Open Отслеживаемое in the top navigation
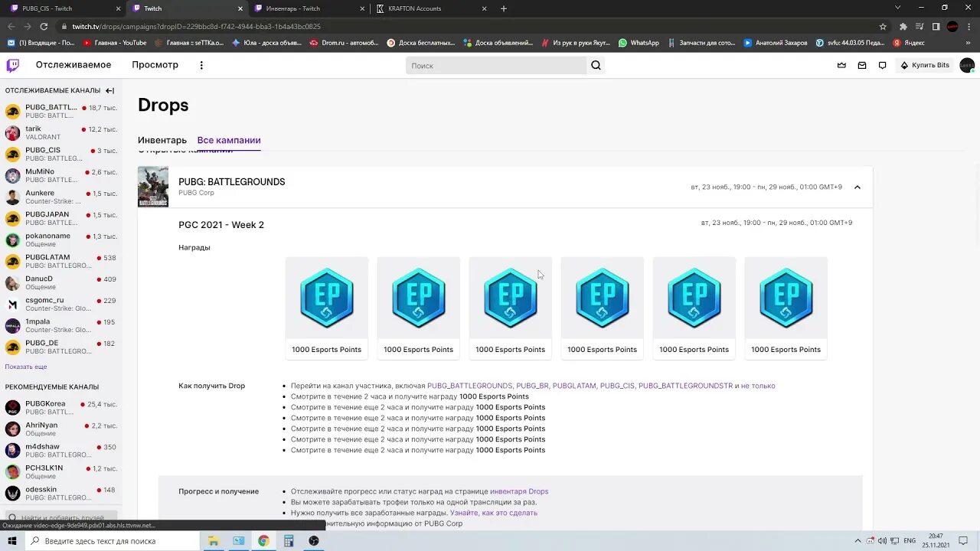This screenshot has height=551, width=980. pos(73,65)
